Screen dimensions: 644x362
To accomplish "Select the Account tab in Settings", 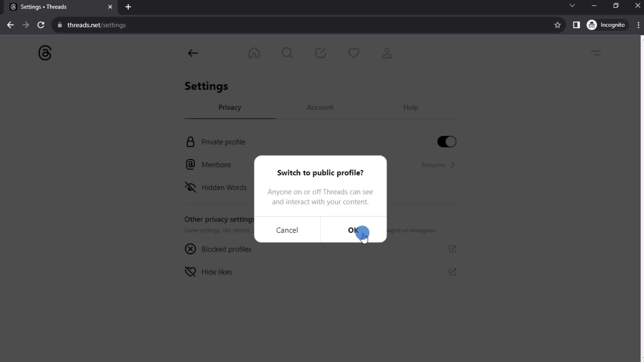I will click(x=320, y=107).
